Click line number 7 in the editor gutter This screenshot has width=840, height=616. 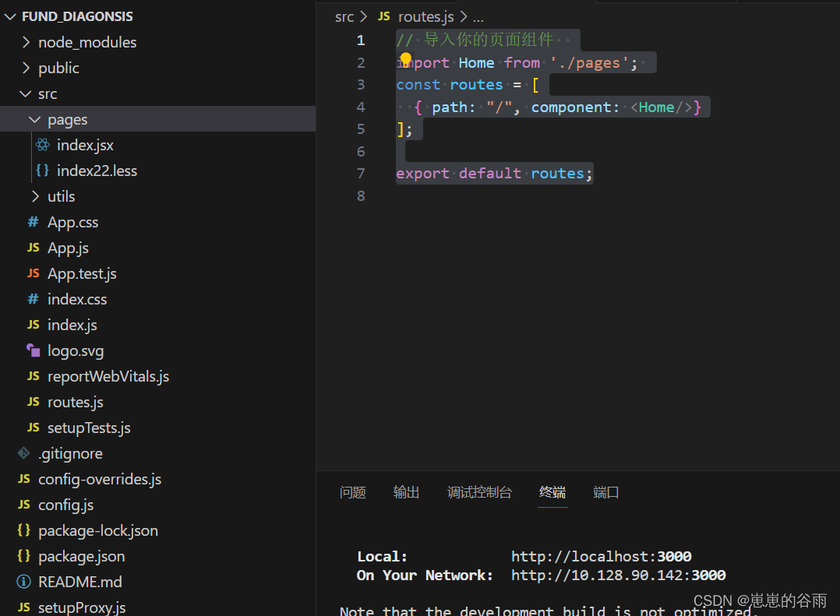pyautogui.click(x=361, y=174)
